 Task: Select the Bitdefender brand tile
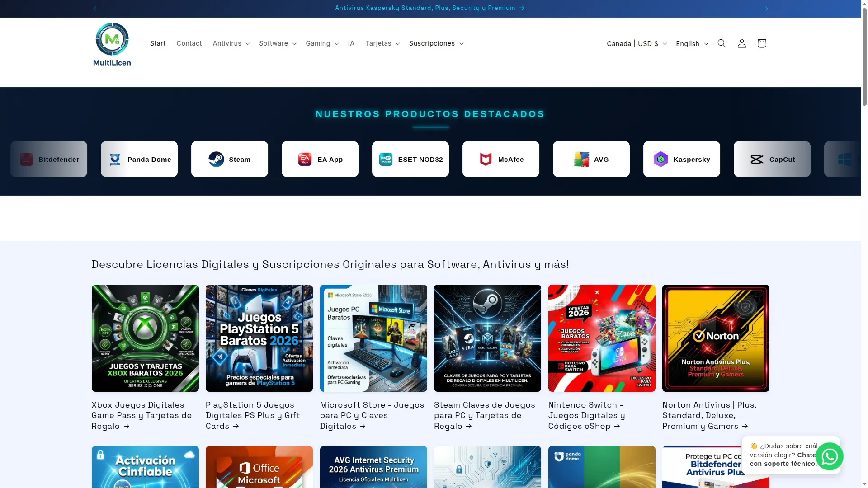49,159
